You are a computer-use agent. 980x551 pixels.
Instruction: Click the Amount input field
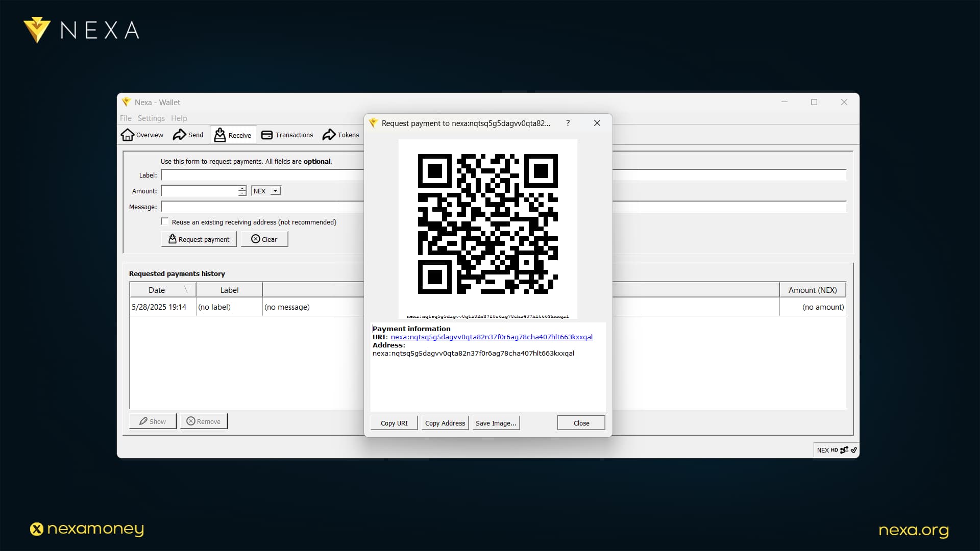click(200, 191)
